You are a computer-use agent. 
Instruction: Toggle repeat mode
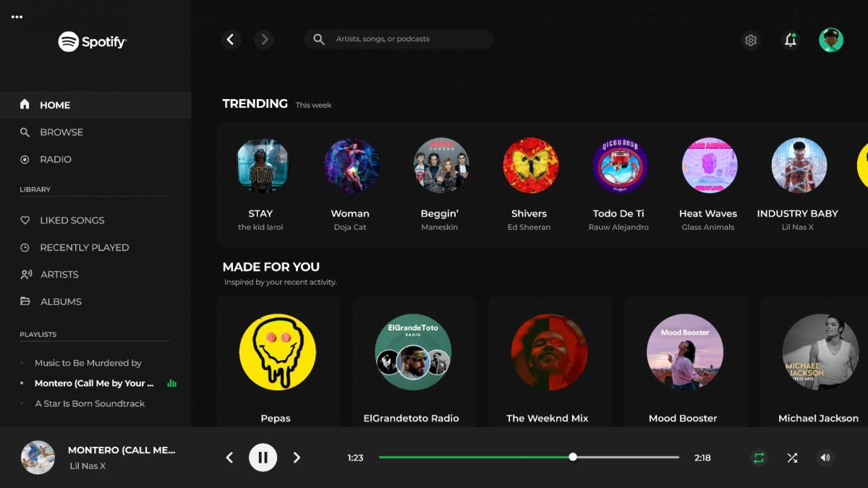[758, 458]
